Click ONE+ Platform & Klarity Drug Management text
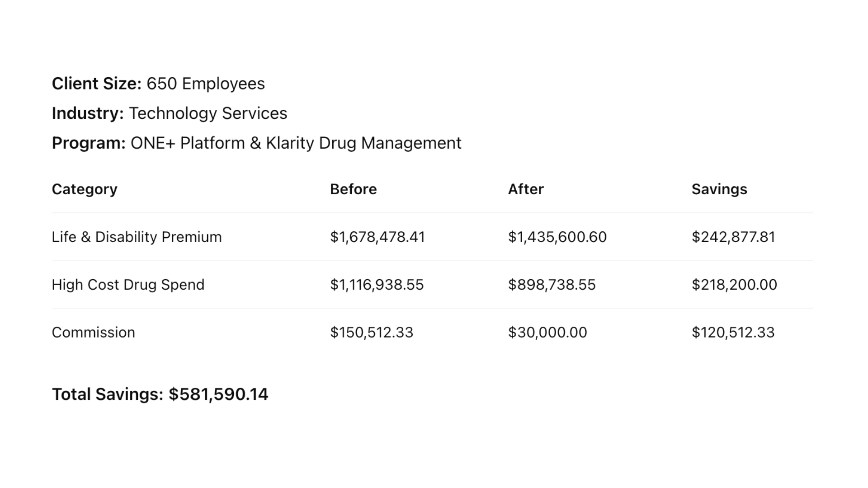This screenshot has height=488, width=868. [296, 143]
